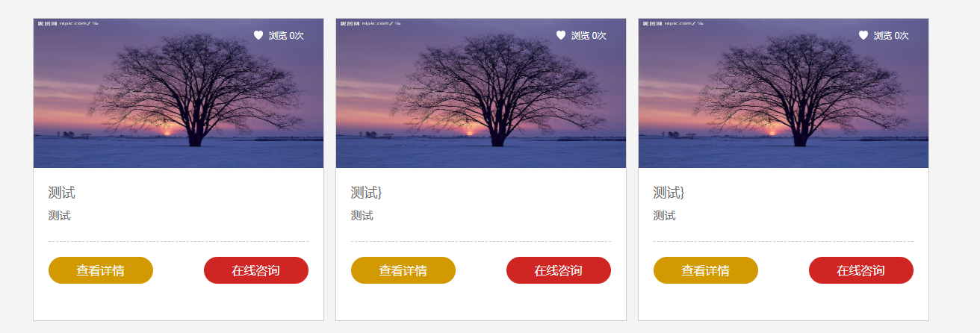Click the middle card's tree sunset image

481,93
